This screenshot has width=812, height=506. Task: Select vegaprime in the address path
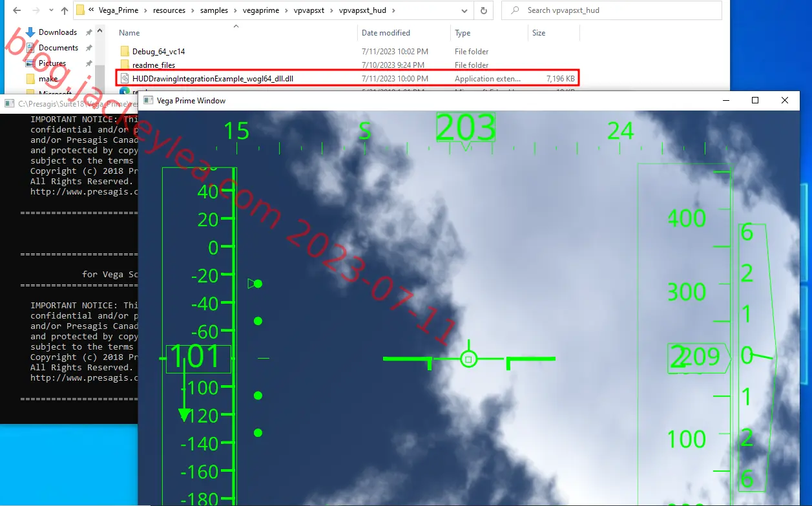pyautogui.click(x=262, y=10)
